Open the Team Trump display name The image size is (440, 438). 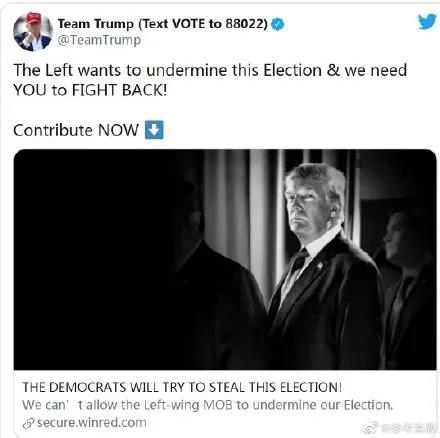[x=163, y=24]
